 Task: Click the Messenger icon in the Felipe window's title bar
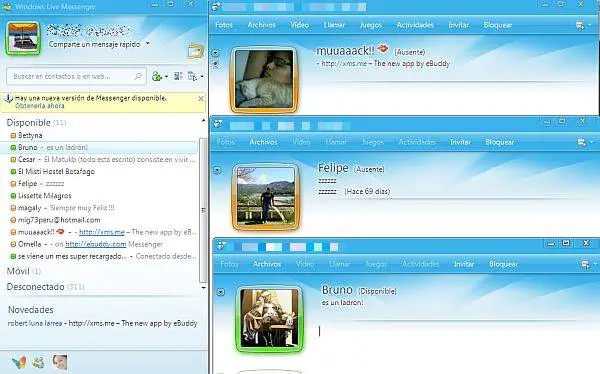(218, 124)
